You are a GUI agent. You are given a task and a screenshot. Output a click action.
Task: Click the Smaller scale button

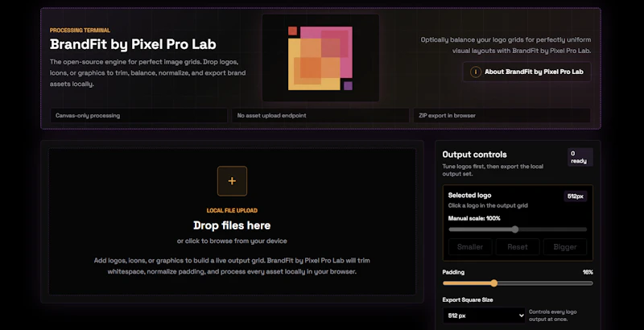click(470, 247)
